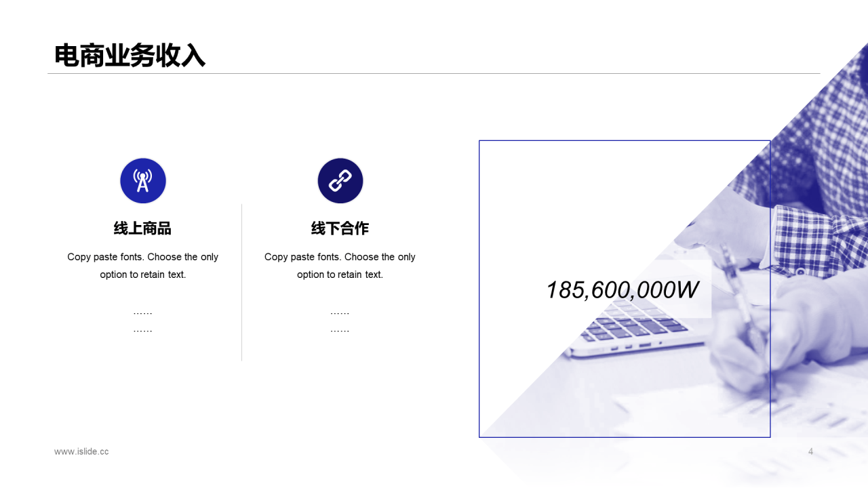Click the second dotted line under 线下合作 text
This screenshot has width=868, height=488.
point(340,331)
